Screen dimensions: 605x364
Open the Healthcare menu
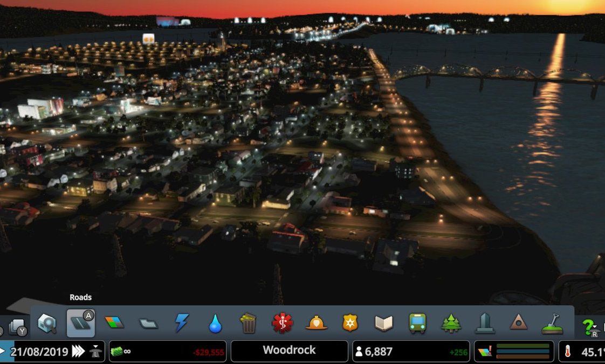click(x=283, y=322)
